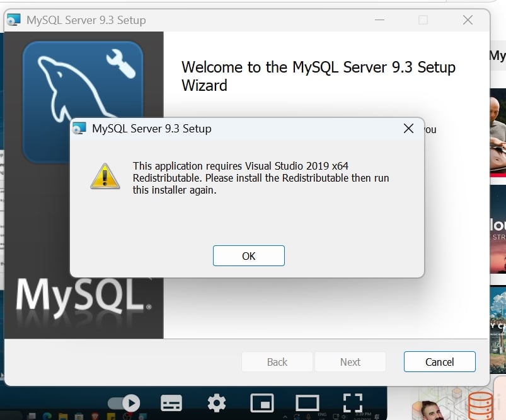Click the installer icon in the dialog title bar

(79, 128)
